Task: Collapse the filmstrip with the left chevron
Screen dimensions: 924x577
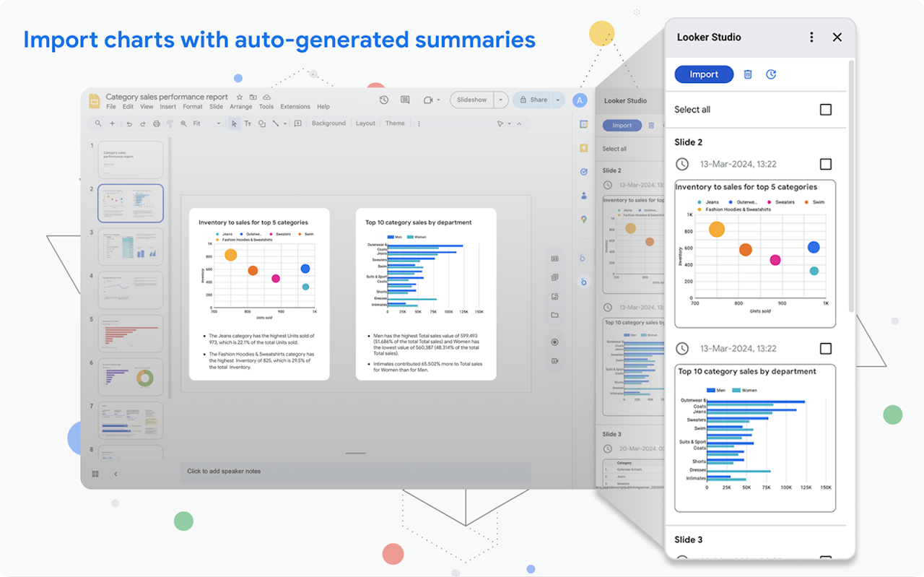Action: click(115, 474)
